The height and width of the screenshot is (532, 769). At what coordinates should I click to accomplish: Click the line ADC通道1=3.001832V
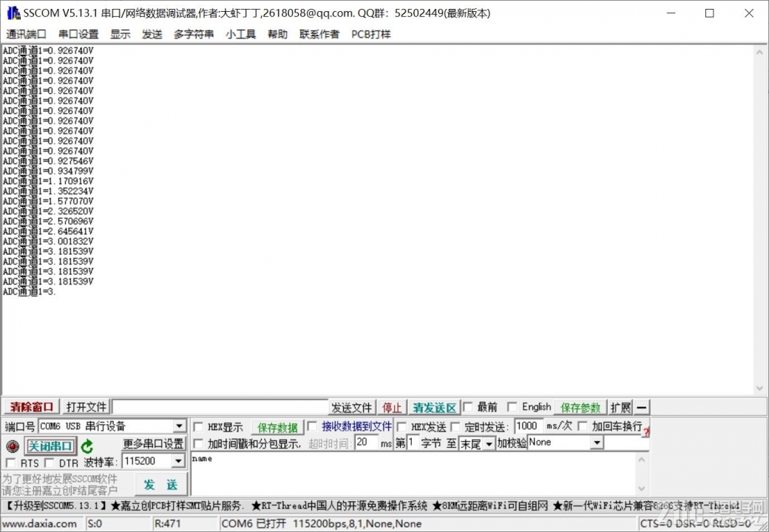[48, 242]
